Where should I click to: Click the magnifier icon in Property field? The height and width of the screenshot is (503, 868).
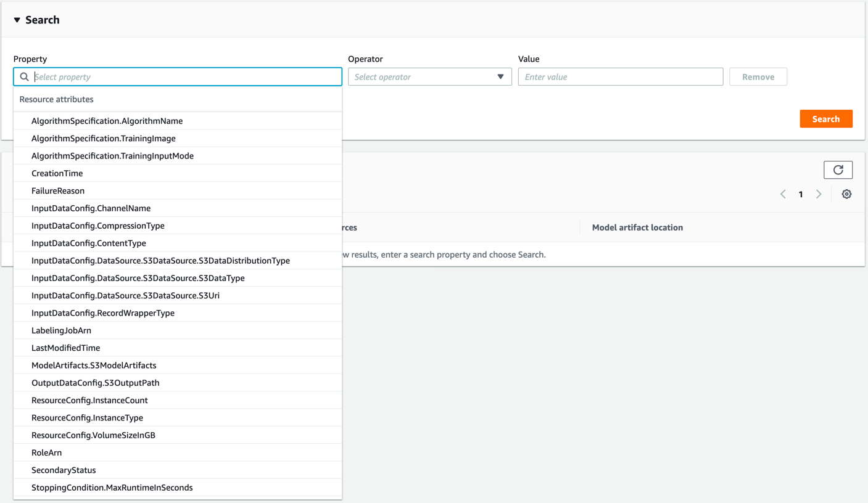coord(25,77)
